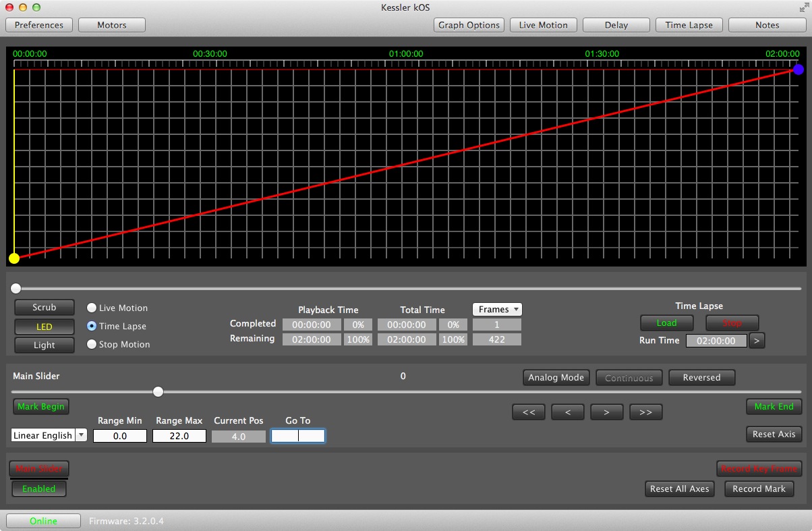812x531 pixels.
Task: Click the fullscreen arrows icon in title bar
Action: click(803, 7)
